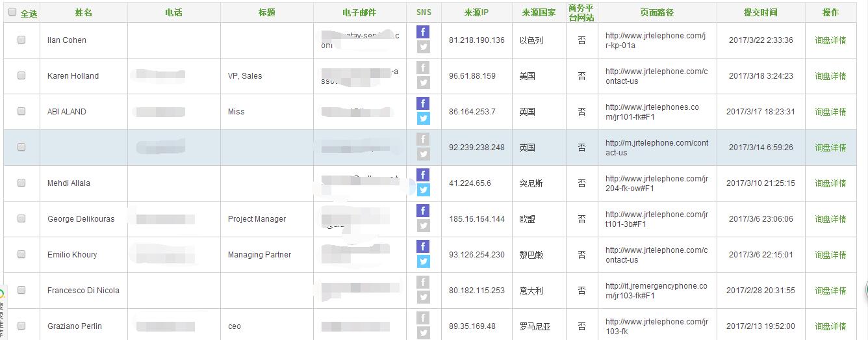Check the 全选 select-all checkbox
The width and height of the screenshot is (868, 340).
[x=12, y=12]
